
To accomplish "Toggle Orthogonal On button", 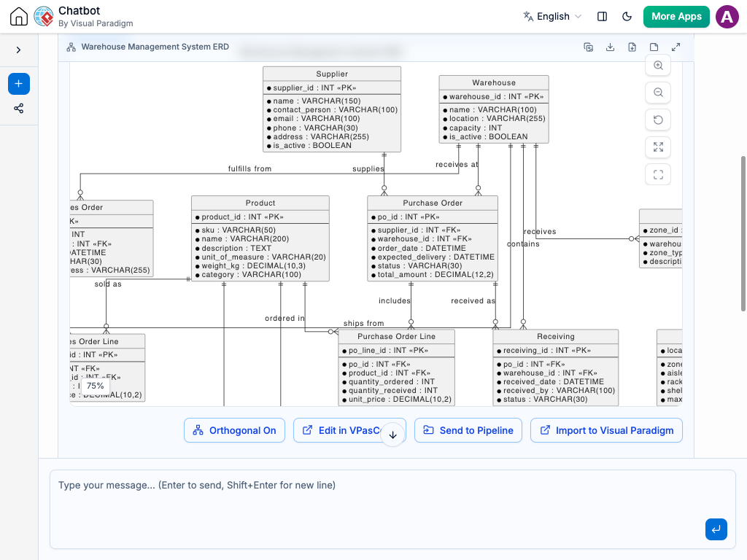I will pyautogui.click(x=234, y=430).
